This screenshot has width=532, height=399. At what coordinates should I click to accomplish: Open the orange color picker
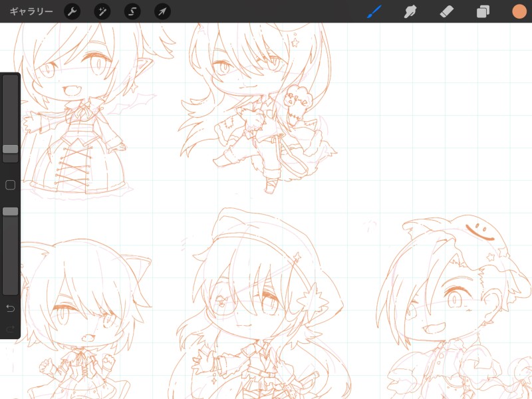tap(519, 11)
